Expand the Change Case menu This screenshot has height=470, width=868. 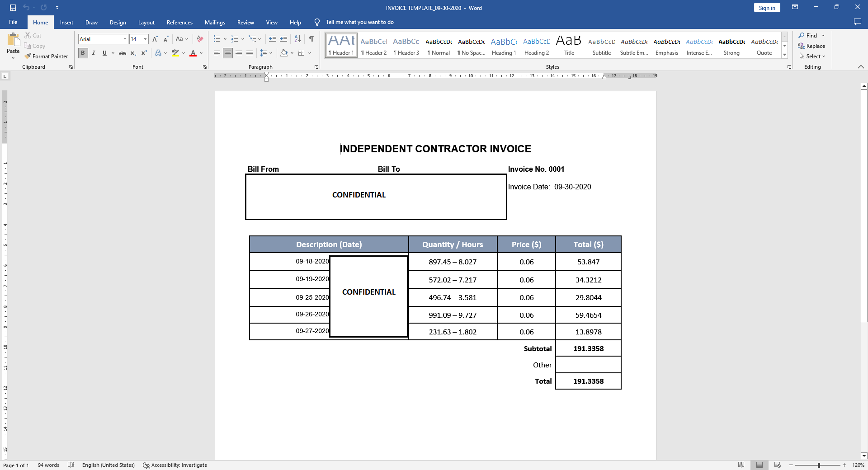point(182,39)
